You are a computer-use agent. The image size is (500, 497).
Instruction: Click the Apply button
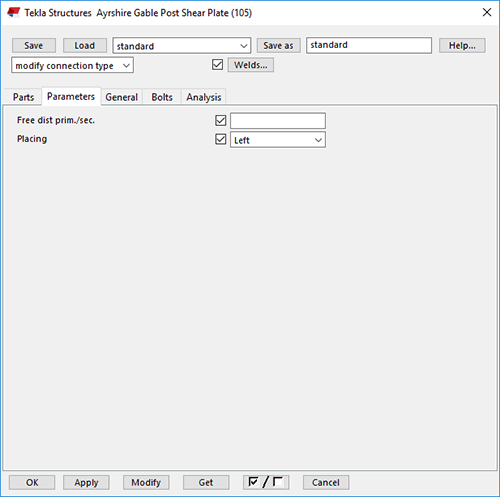[x=86, y=482]
